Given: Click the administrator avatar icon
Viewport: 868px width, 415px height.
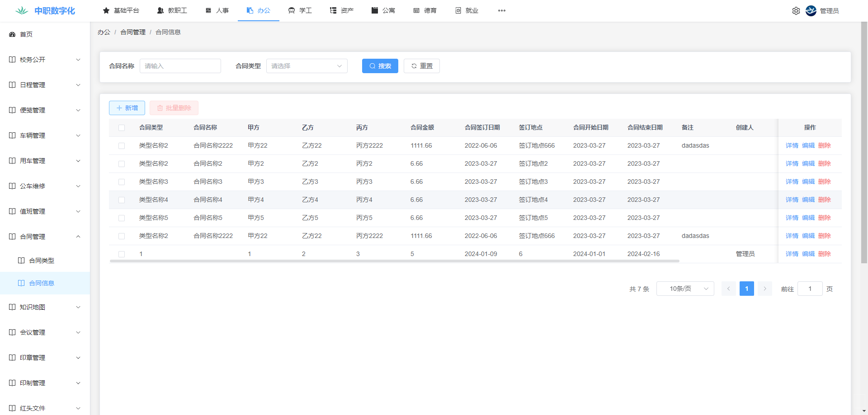Looking at the screenshot, I should [811, 11].
